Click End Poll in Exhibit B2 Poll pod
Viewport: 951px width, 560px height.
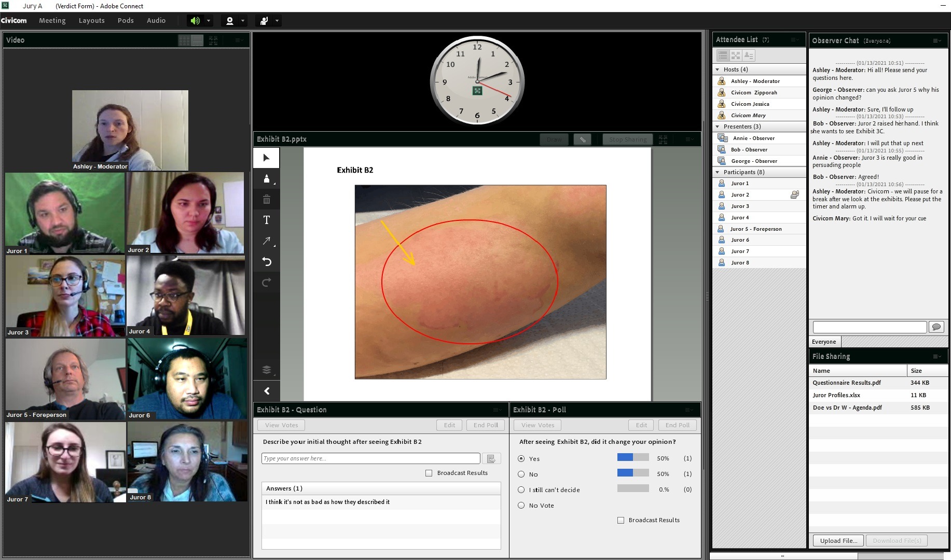pos(677,425)
